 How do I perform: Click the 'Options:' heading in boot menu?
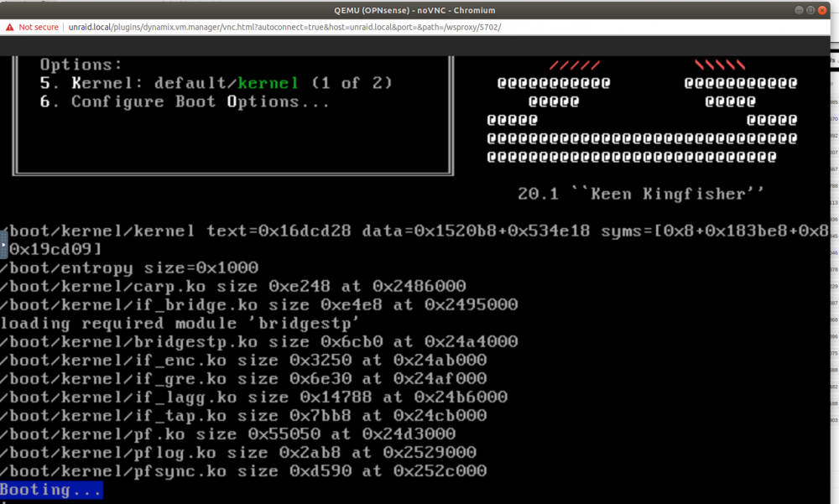pos(81,65)
